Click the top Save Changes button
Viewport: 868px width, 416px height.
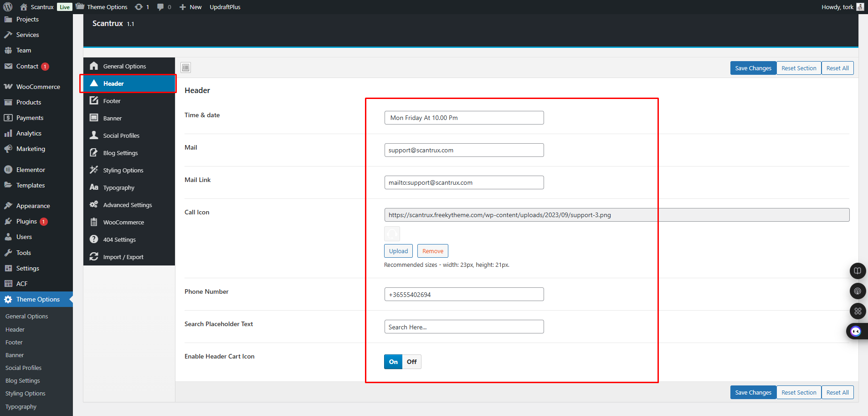tap(753, 68)
